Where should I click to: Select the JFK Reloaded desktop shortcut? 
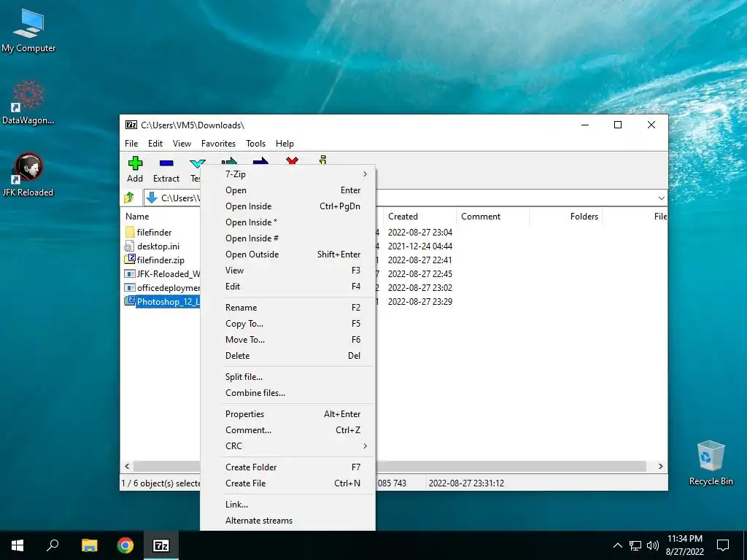pos(28,175)
